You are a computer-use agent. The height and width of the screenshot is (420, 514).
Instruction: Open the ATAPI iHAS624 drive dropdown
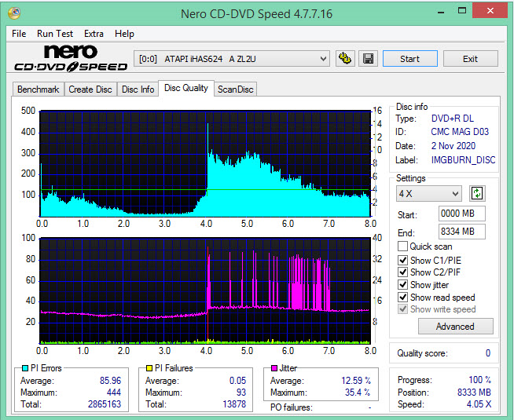click(231, 59)
